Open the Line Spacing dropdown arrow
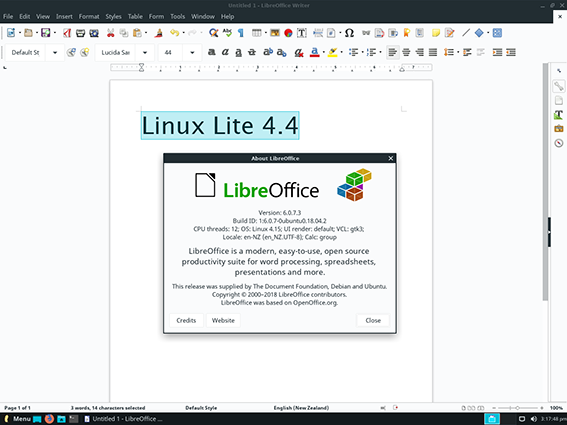567x425 pixels. click(x=458, y=52)
